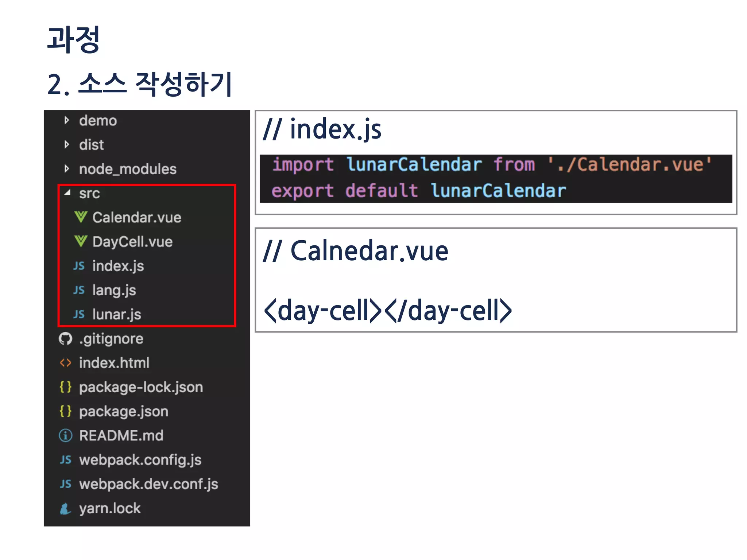Expand the demo folder arrow
747x560 pixels.
(x=67, y=120)
